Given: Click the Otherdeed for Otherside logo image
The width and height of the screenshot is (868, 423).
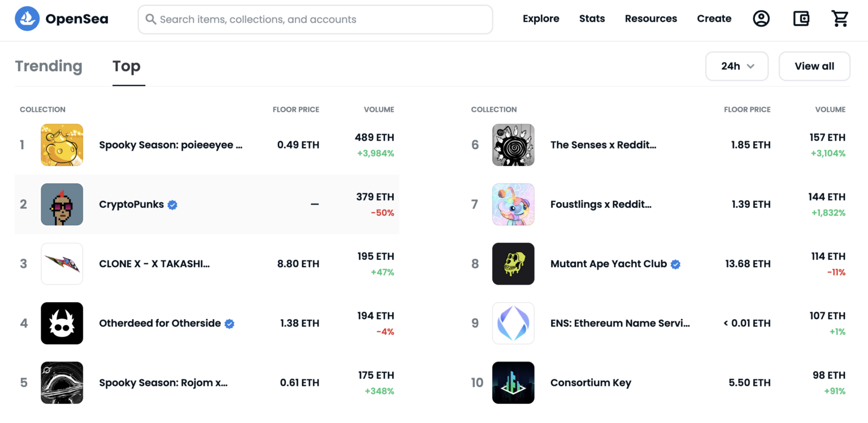Looking at the screenshot, I should [x=62, y=323].
